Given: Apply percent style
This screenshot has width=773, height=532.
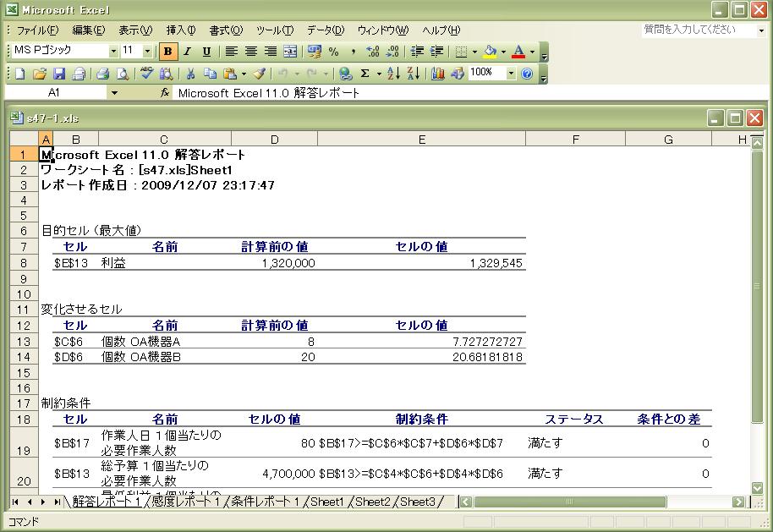Looking at the screenshot, I should click(x=334, y=52).
